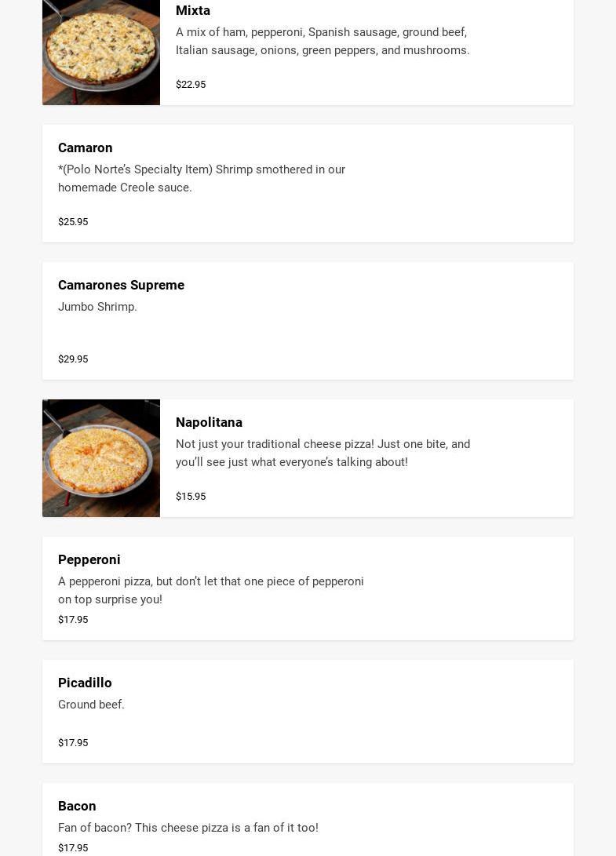This screenshot has width=616, height=856.
Task: Click the Camaron Creole sauce description
Action: coord(202,178)
